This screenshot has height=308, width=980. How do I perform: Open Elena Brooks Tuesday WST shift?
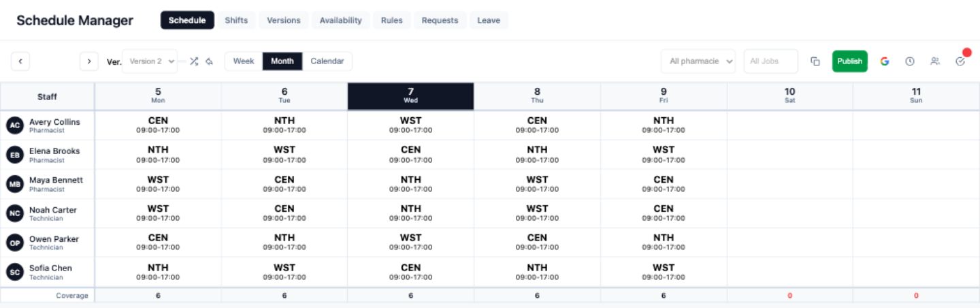pyautogui.click(x=284, y=155)
